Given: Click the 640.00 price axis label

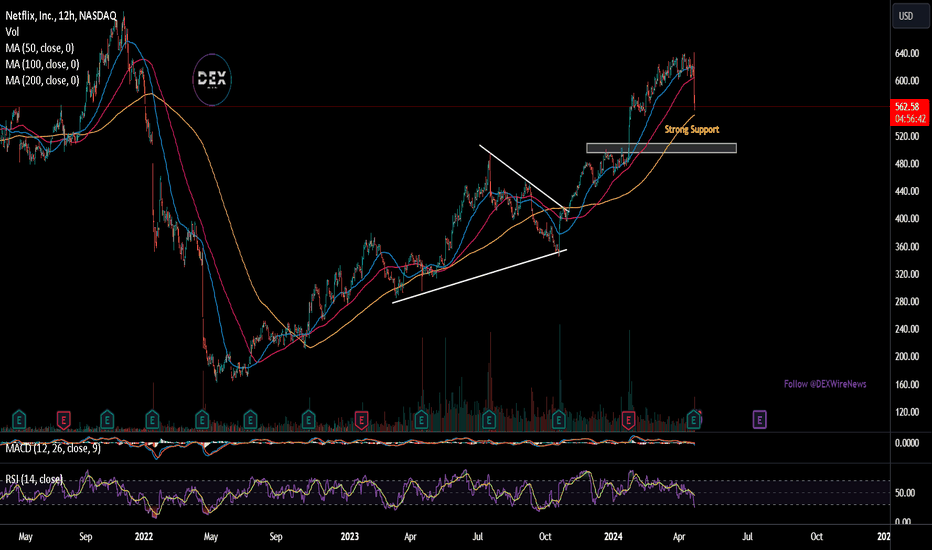Looking at the screenshot, I should (907, 54).
